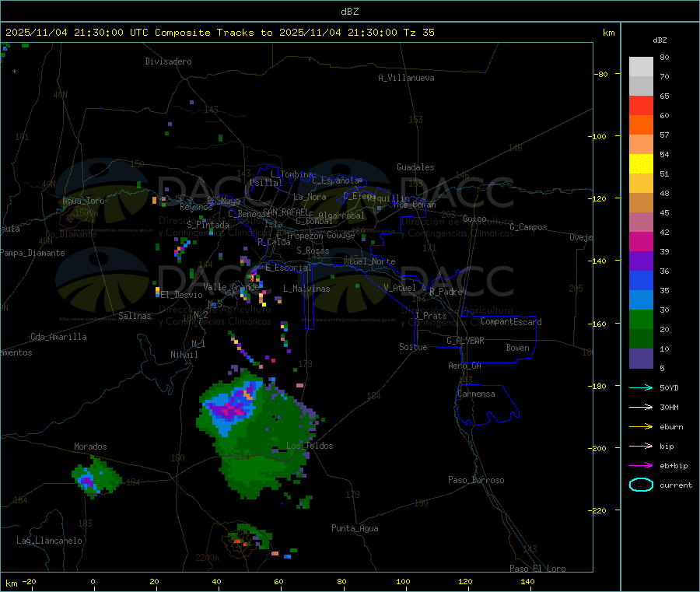Select the 'Paso_Barroso' map label
This screenshot has width=700, height=592.
(x=476, y=480)
